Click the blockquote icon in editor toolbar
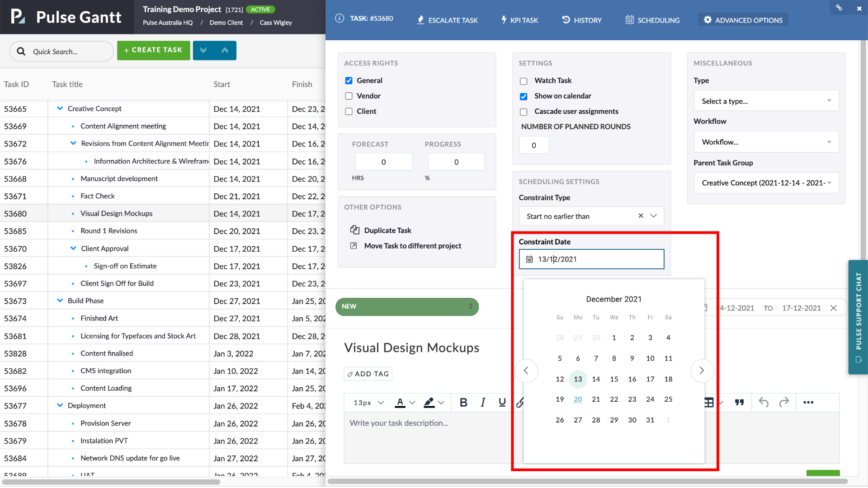 739,402
